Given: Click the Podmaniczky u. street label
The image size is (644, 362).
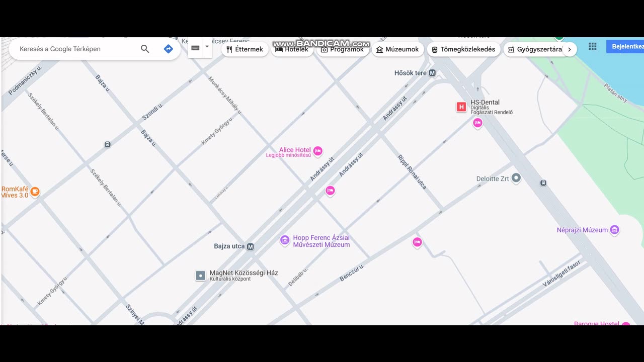Looking at the screenshot, I should [x=25, y=80].
